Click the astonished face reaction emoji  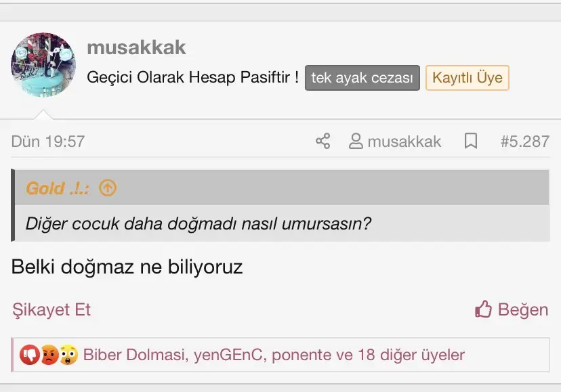(68, 355)
